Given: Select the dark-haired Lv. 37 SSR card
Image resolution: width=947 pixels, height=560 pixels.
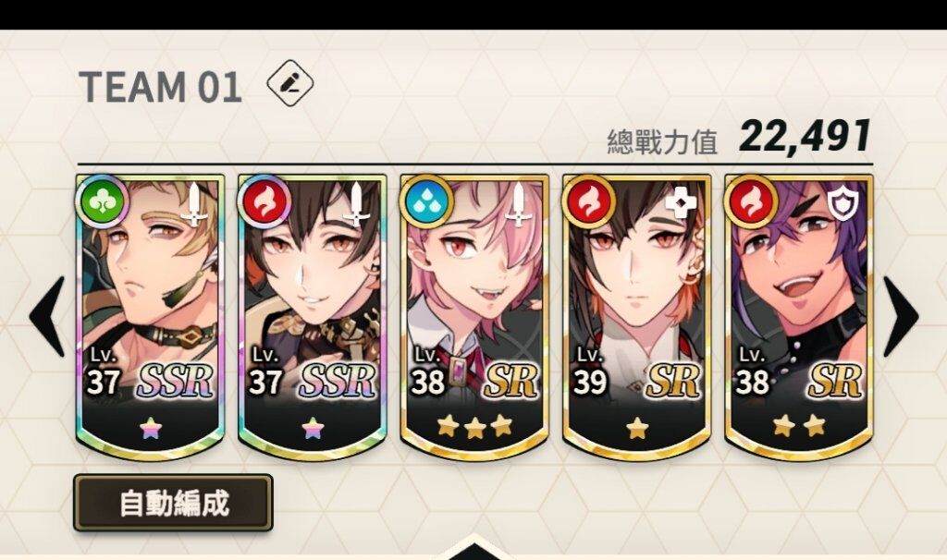Looking at the screenshot, I should pos(313,317).
